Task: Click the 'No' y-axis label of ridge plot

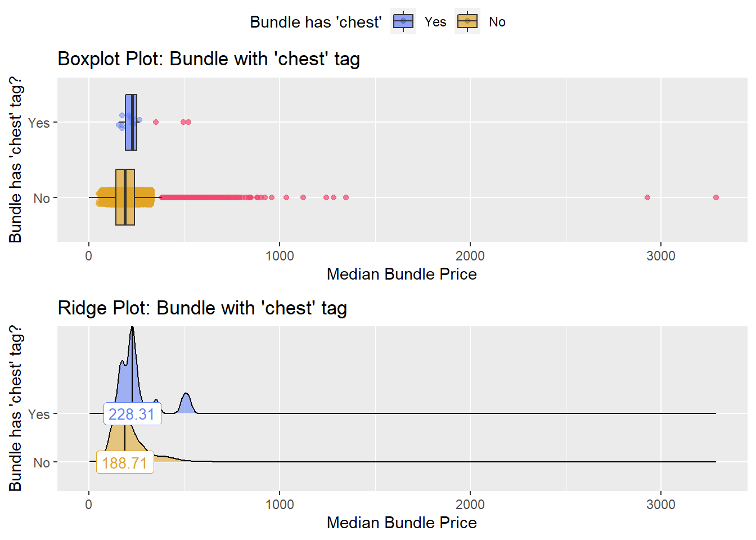Action: [x=42, y=463]
